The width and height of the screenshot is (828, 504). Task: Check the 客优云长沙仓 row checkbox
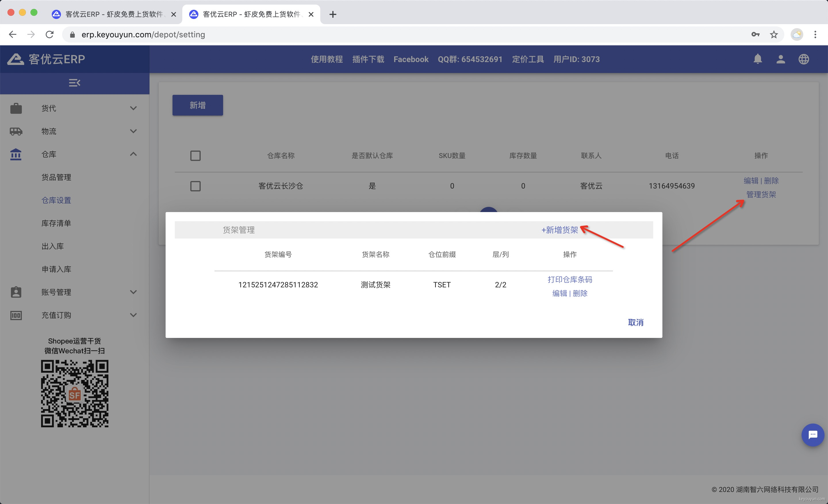pyautogui.click(x=195, y=186)
